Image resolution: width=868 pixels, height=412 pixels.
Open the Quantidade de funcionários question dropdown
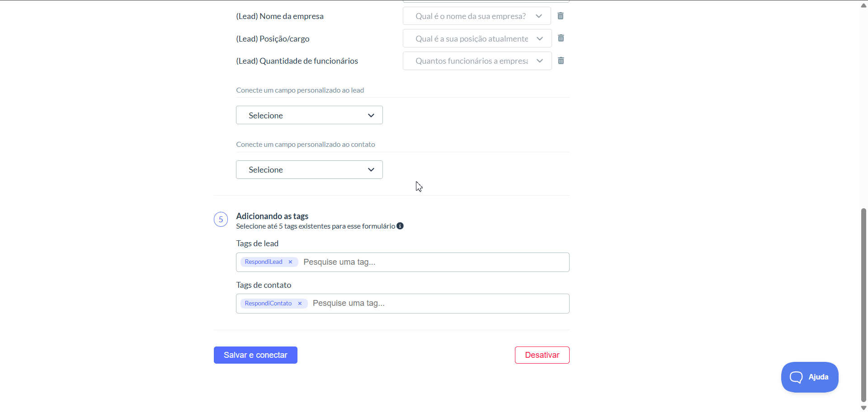[x=477, y=61]
